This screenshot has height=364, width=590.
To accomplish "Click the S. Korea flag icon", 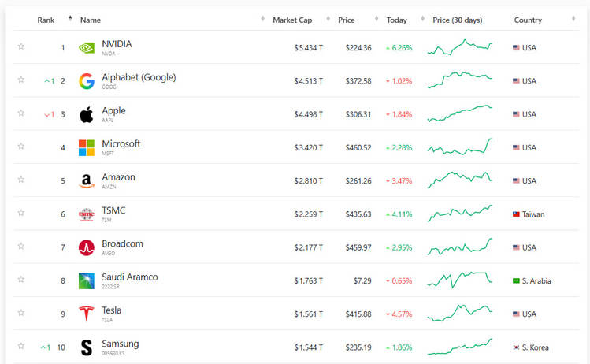I will pos(516,347).
